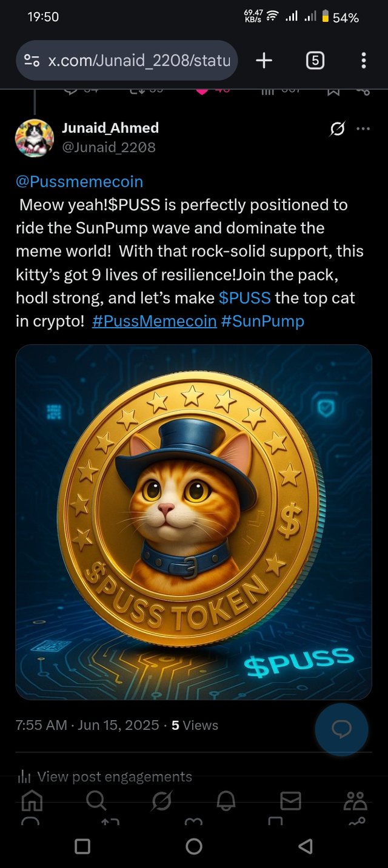Viewport: 388px width, 868px height.
Task: Open the $PUSS token coin image
Action: 193,522
